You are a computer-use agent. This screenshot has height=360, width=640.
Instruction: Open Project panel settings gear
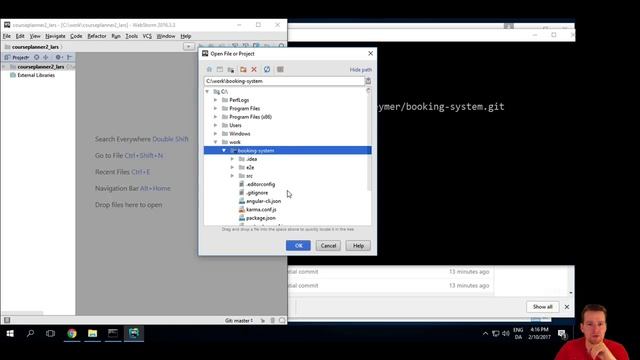(x=58, y=57)
